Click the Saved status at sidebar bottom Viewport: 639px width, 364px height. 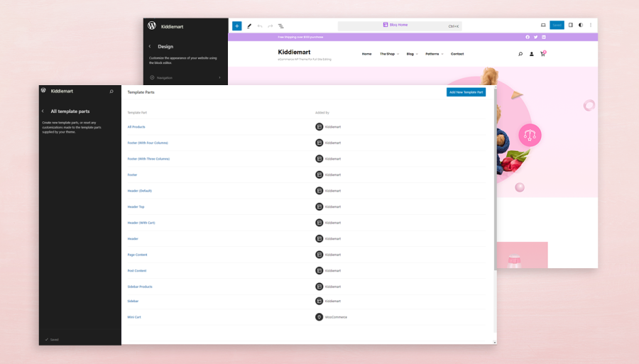52,339
